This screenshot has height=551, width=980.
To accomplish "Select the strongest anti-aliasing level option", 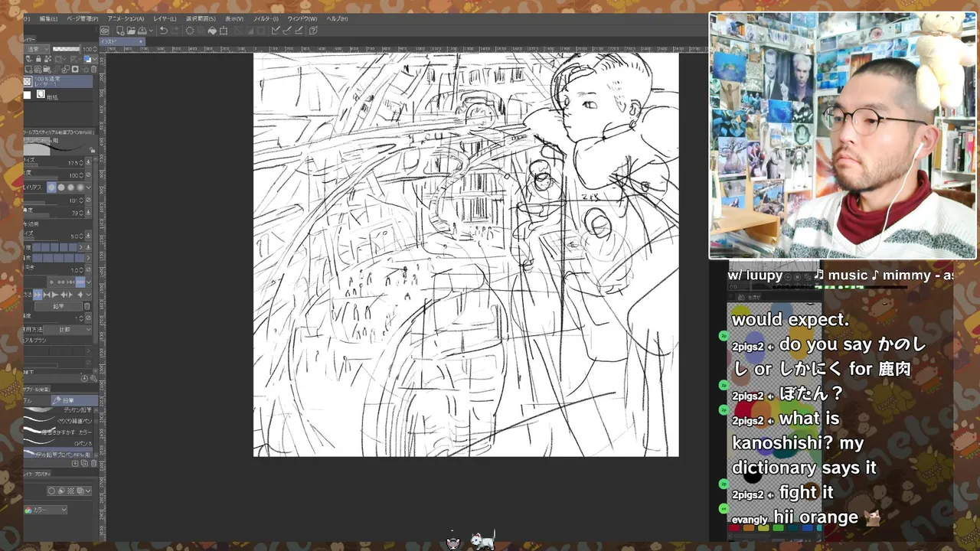I will tap(80, 187).
